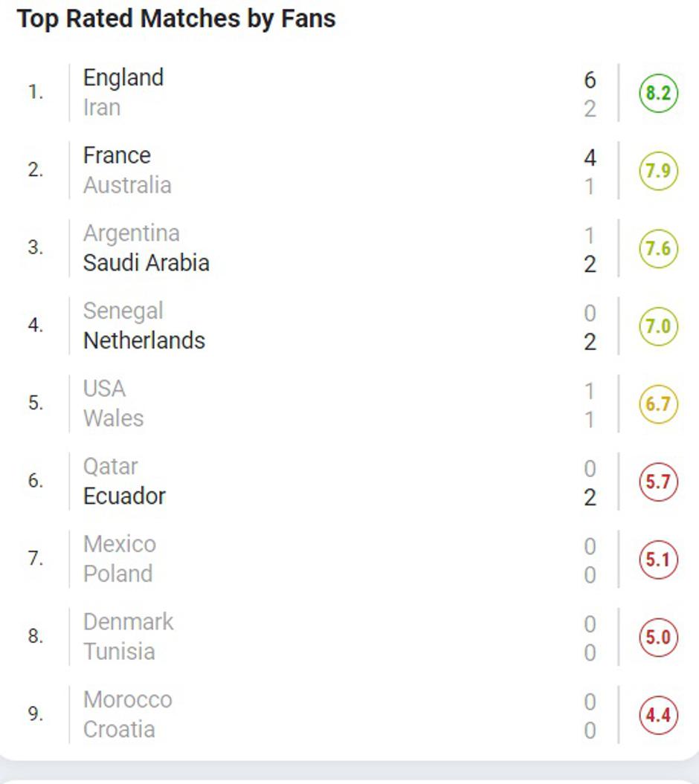The height and width of the screenshot is (784, 699).
Task: Click England's score of 6
Action: tap(590, 80)
